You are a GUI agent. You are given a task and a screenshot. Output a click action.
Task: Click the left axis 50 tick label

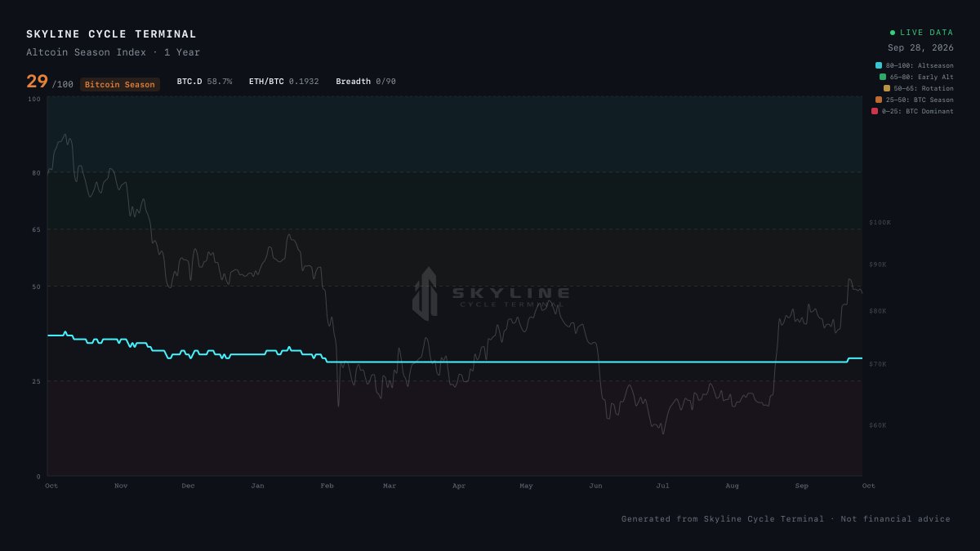(37, 287)
